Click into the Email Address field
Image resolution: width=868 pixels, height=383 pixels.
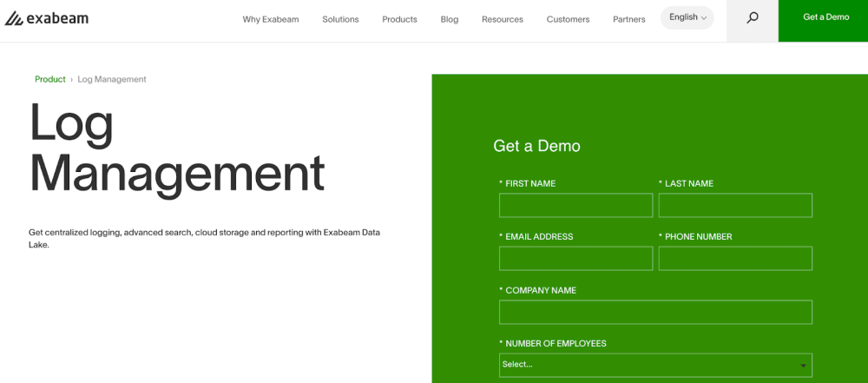tap(575, 259)
